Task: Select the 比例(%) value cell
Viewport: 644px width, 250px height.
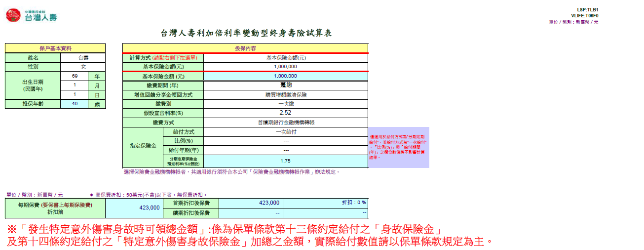Action: tap(286, 141)
